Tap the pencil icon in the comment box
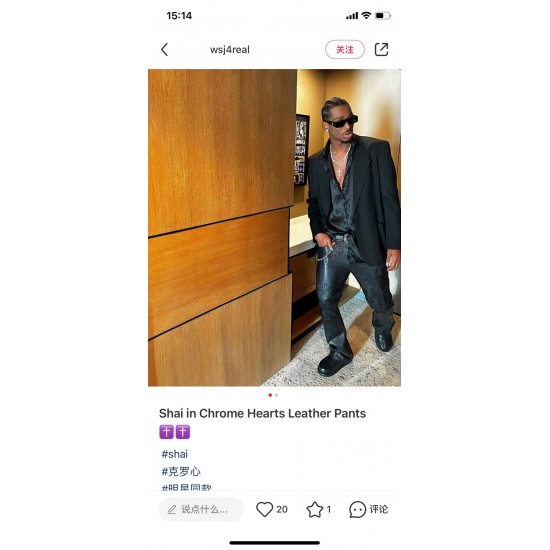The image size is (550, 550). click(x=172, y=509)
